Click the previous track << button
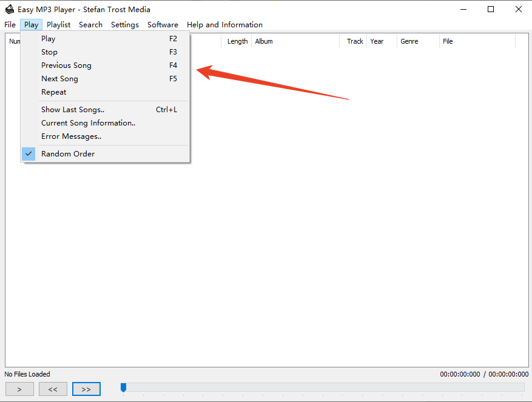This screenshot has height=402, width=532. pyautogui.click(x=53, y=389)
